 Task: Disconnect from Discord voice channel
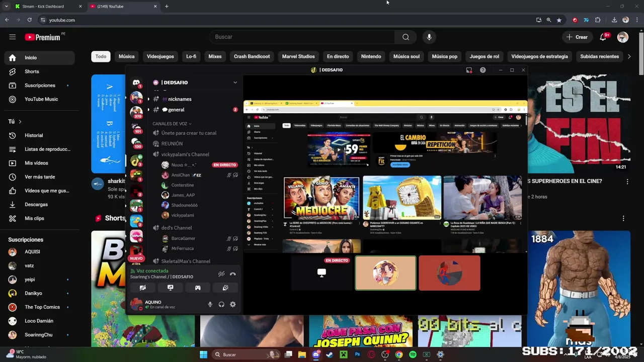[233, 274]
